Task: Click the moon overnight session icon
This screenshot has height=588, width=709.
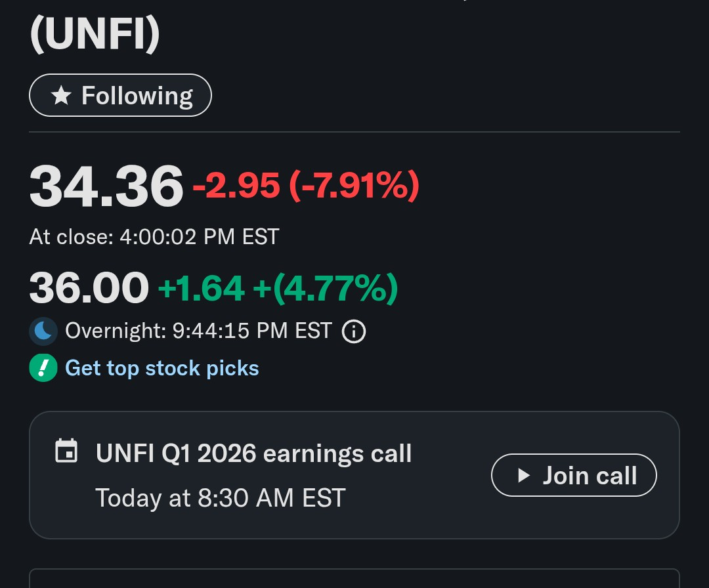Action: tap(43, 331)
